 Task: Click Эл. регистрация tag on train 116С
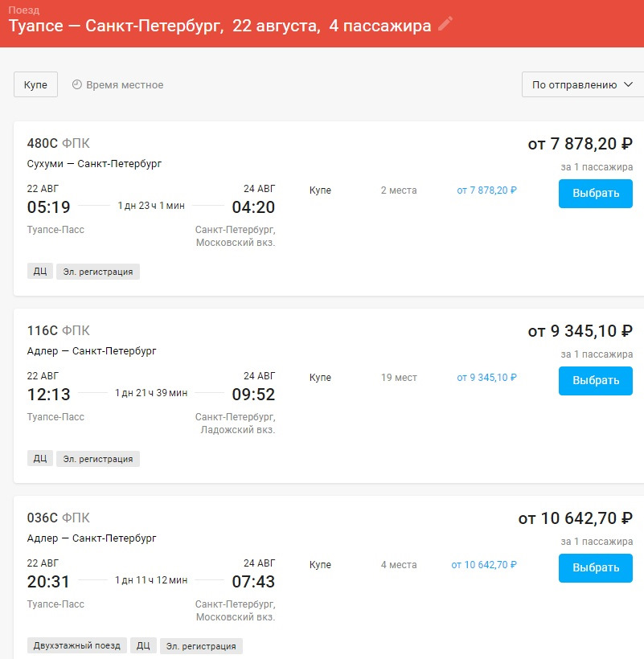98,459
